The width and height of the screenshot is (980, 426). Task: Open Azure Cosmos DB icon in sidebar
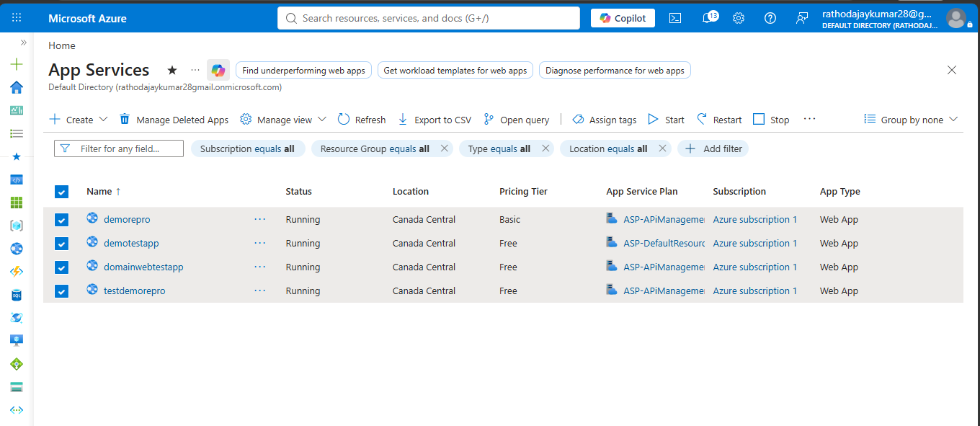17,318
